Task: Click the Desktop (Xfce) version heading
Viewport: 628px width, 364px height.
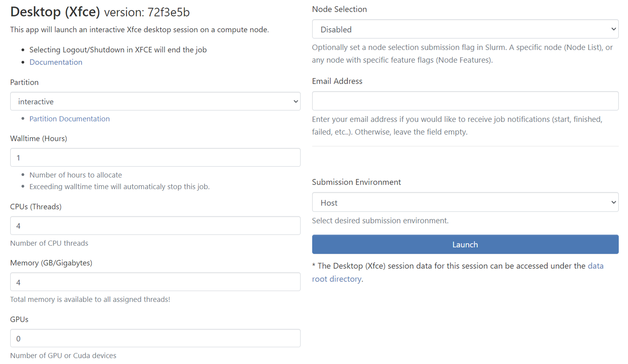Action: click(100, 12)
